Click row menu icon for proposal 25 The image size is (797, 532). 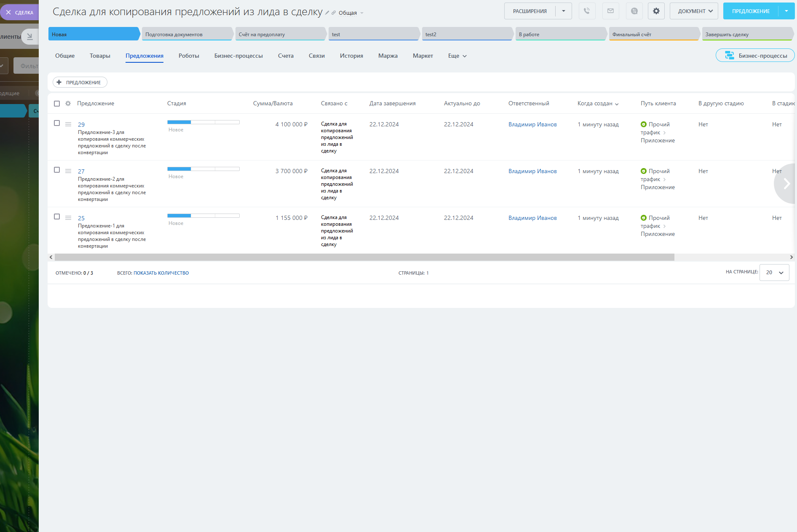[x=68, y=218]
